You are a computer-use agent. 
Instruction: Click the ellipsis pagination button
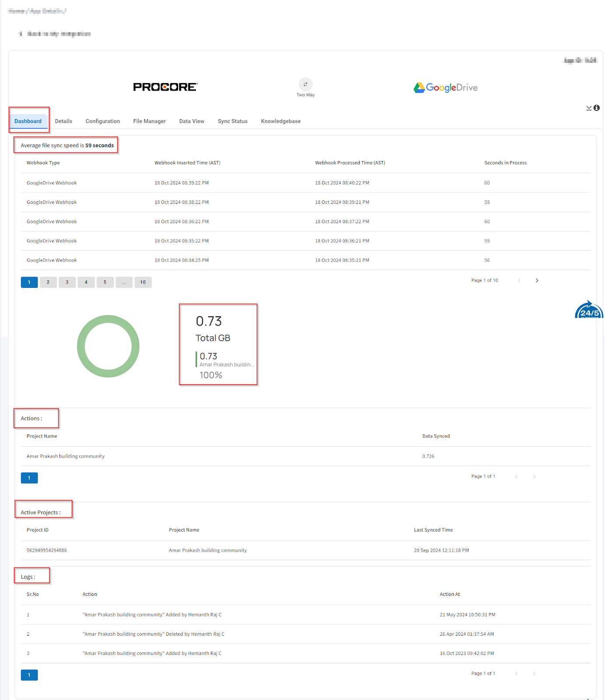[x=124, y=282]
